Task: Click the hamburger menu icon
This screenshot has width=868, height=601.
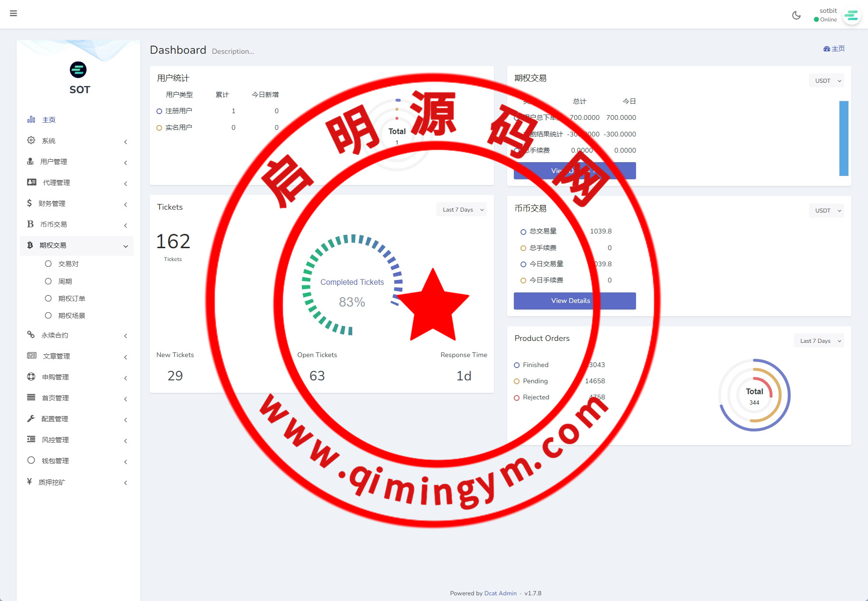Action: pos(13,13)
